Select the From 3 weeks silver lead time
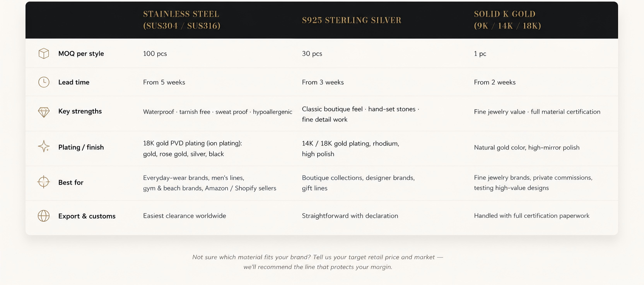The height and width of the screenshot is (285, 644). [x=323, y=82]
